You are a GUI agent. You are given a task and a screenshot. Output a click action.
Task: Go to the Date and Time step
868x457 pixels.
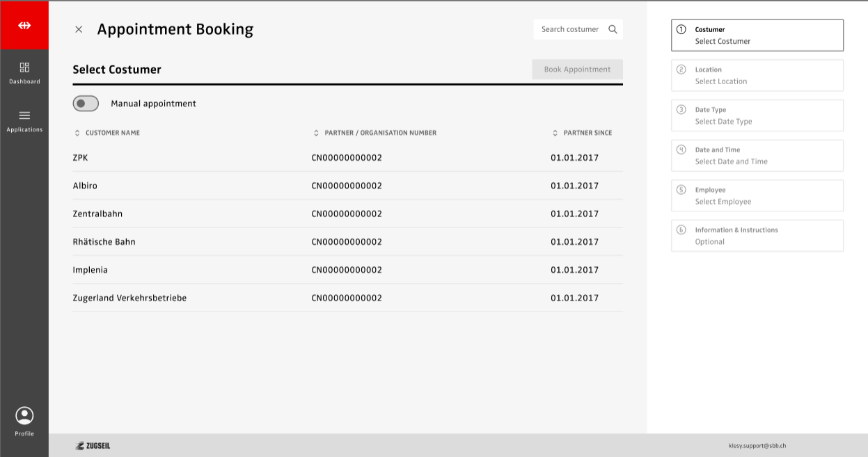(x=757, y=156)
